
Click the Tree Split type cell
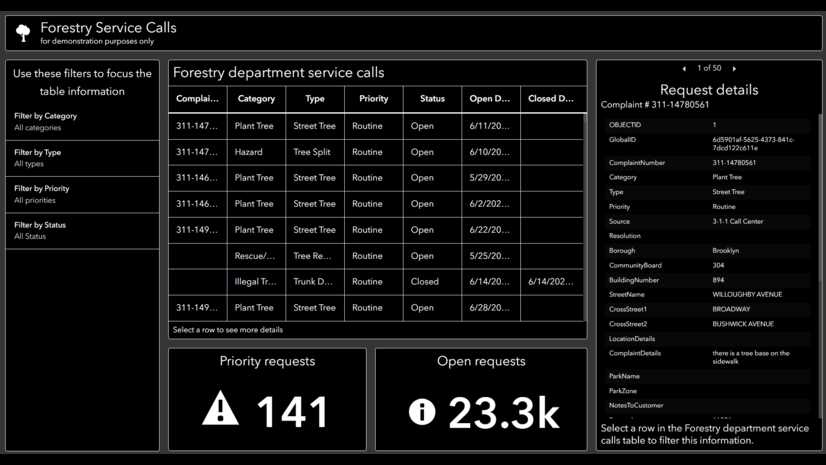tap(315, 152)
